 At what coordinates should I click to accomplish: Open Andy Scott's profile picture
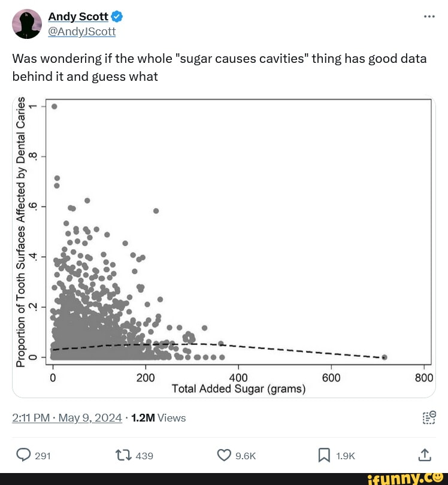pos(26,24)
